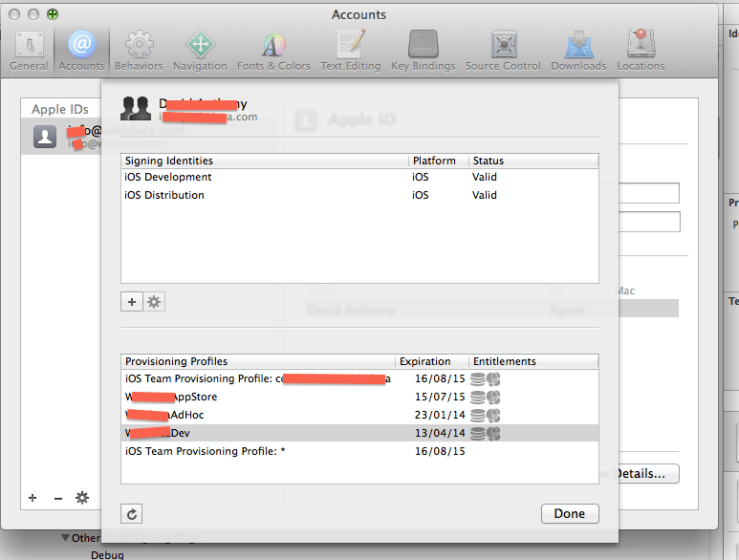Select the AppStore provisioning profile row
This screenshot has height=560, width=739.
359,397
